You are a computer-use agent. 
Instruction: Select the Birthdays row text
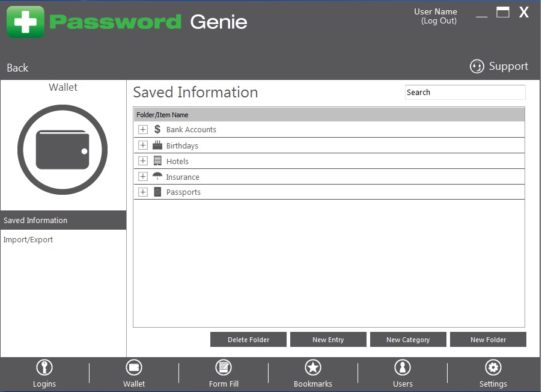click(x=182, y=145)
